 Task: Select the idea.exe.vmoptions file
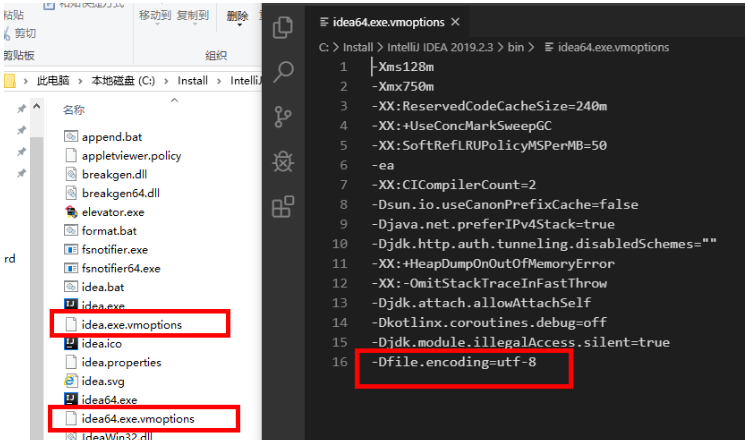point(132,325)
